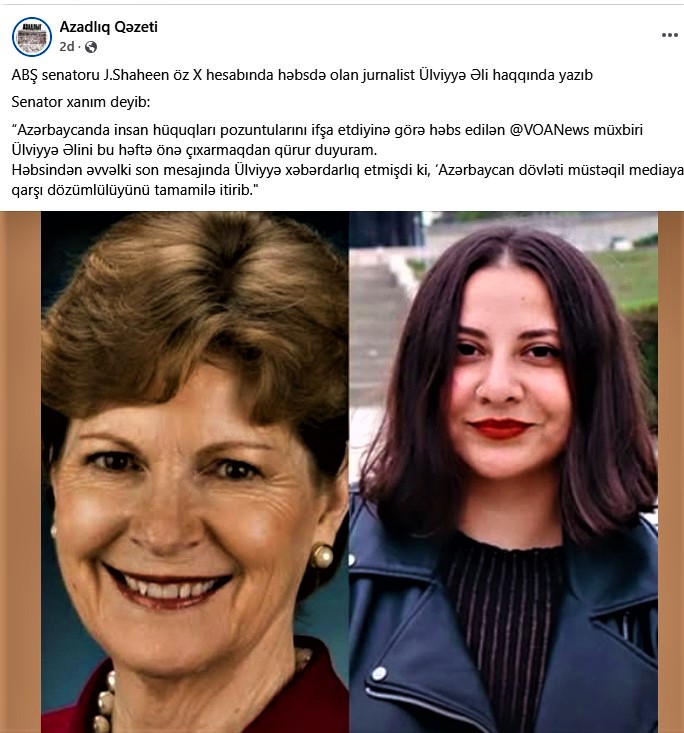684x733 pixels.
Task: Click the tan border right of the photos
Action: 671,472
